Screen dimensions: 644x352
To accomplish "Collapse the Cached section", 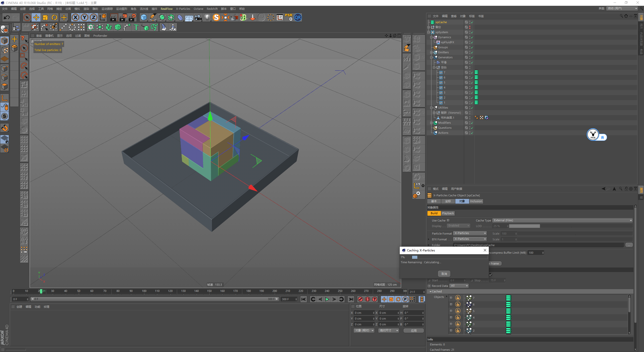I will pos(430,291).
